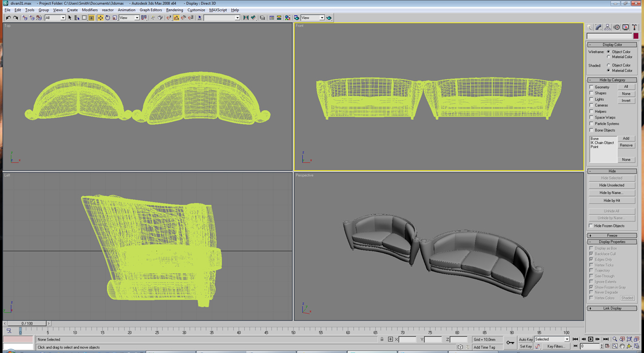The image size is (644, 353).
Task: Activate the Select and Rotate tool
Action: pyautogui.click(x=107, y=18)
